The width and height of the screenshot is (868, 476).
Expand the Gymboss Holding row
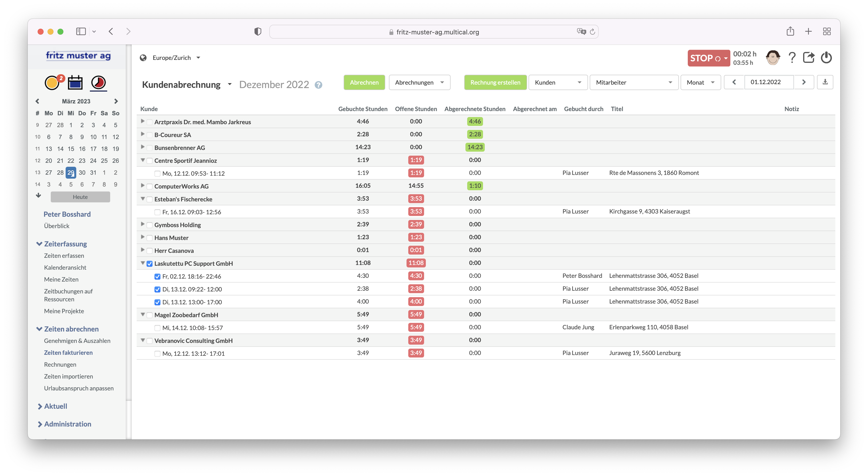click(x=143, y=224)
